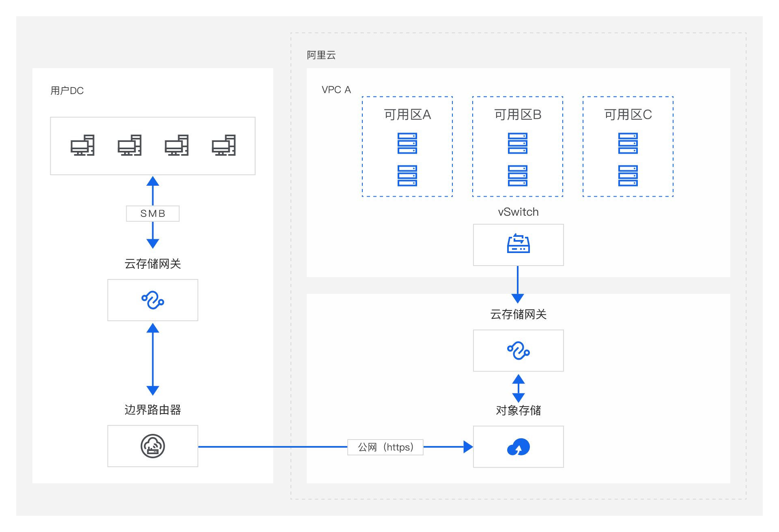
Task: Click the 边界路由器 border router icon
Action: [x=153, y=446]
